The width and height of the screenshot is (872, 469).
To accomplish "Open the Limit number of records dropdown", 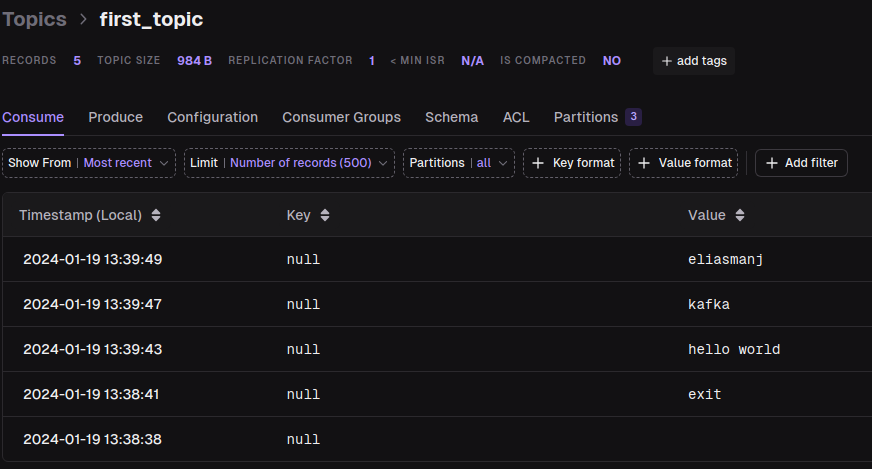I will coord(289,163).
